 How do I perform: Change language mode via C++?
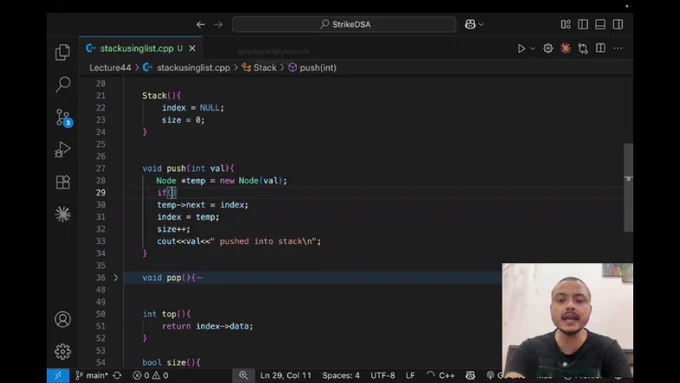pos(446,375)
